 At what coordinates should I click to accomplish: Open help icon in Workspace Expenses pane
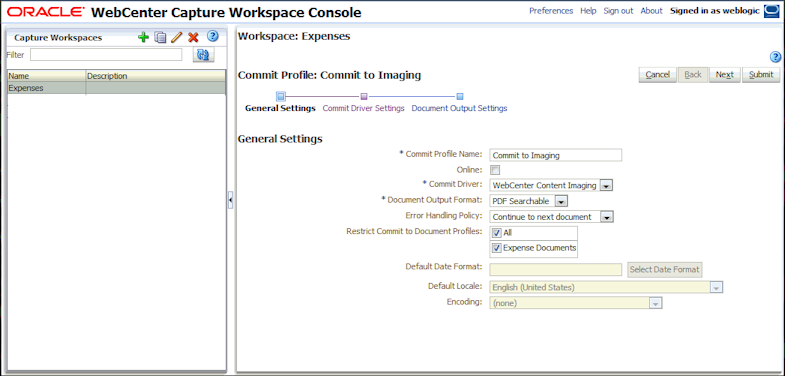tap(775, 57)
